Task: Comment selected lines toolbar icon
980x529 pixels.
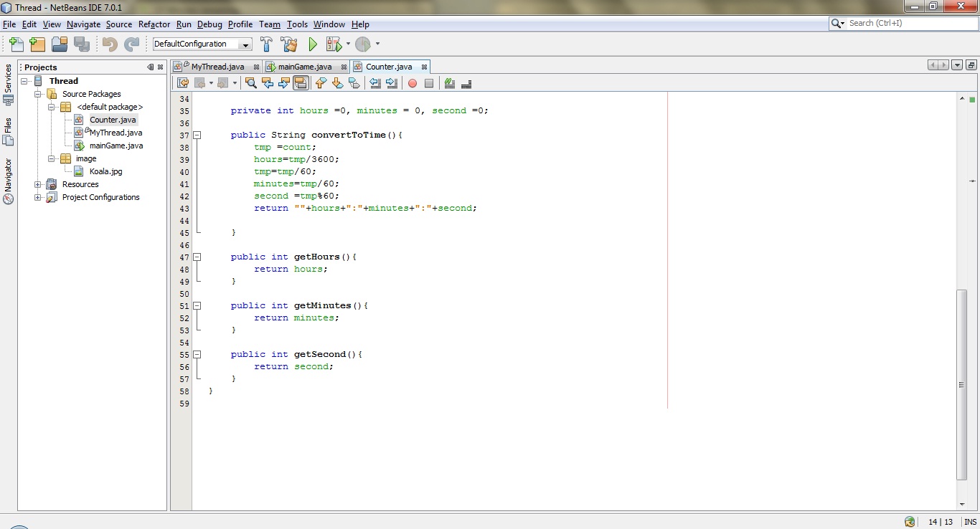Action: point(450,83)
